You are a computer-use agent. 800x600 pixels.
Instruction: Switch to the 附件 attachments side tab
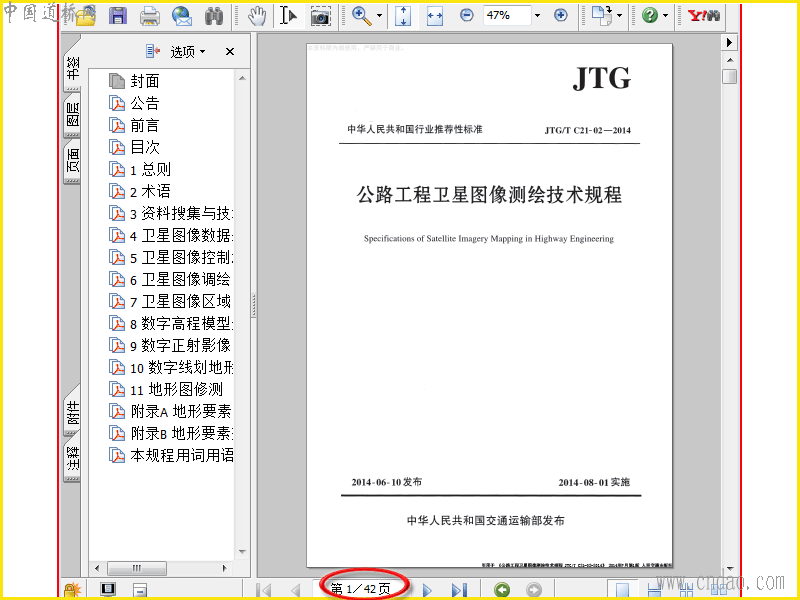click(x=72, y=411)
